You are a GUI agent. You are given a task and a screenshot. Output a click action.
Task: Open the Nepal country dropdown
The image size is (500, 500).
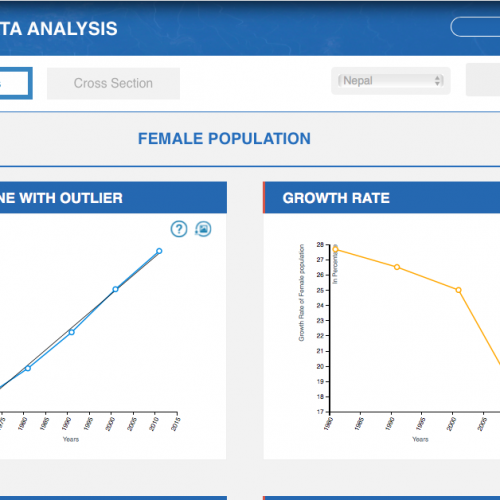(391, 81)
